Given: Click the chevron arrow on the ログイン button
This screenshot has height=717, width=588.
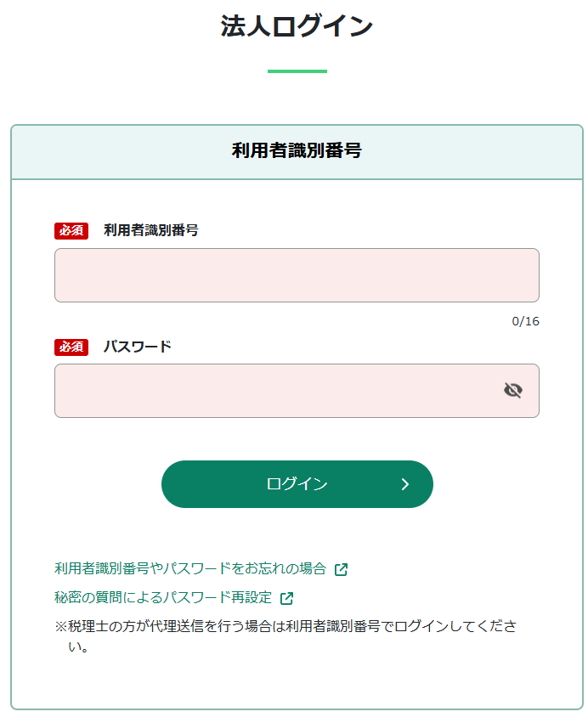Looking at the screenshot, I should tap(405, 484).
